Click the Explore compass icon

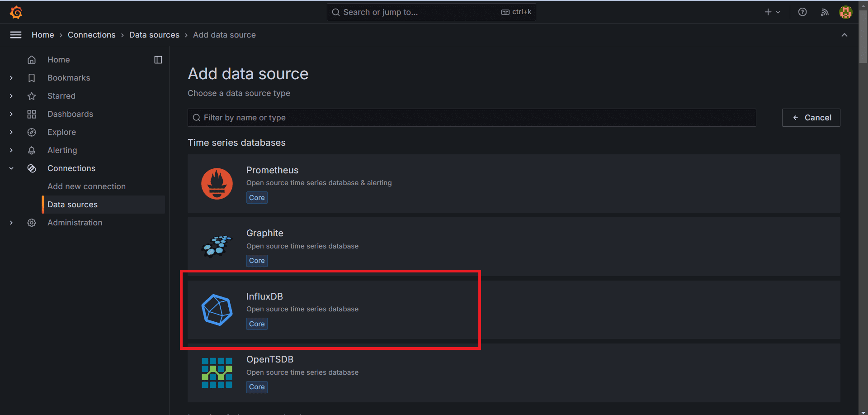pyautogui.click(x=32, y=132)
